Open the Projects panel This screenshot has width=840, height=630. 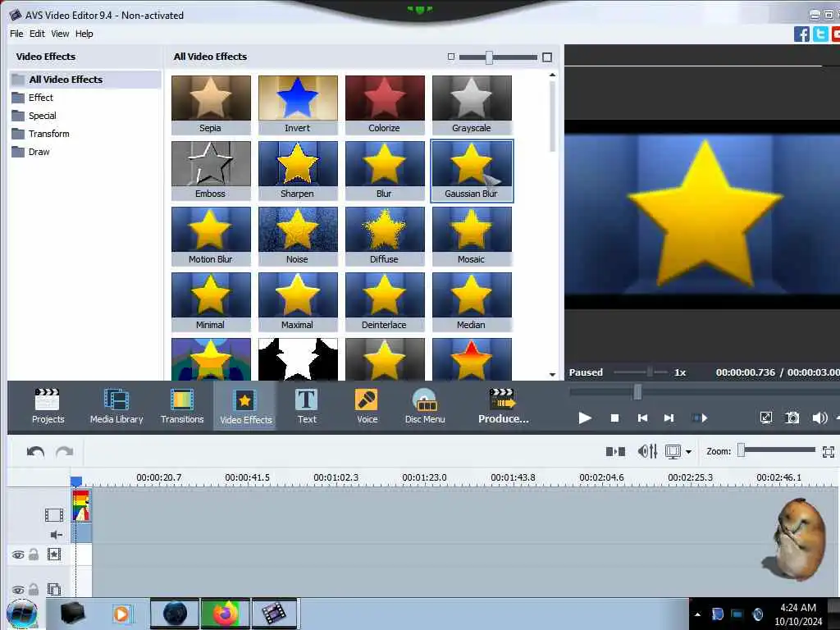(x=48, y=407)
